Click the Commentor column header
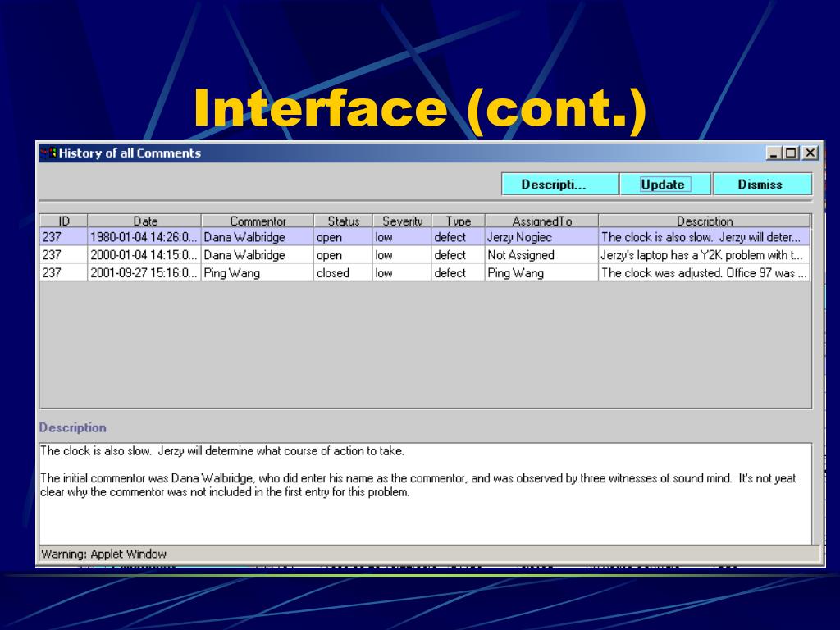This screenshot has height=630, width=840. point(257,221)
